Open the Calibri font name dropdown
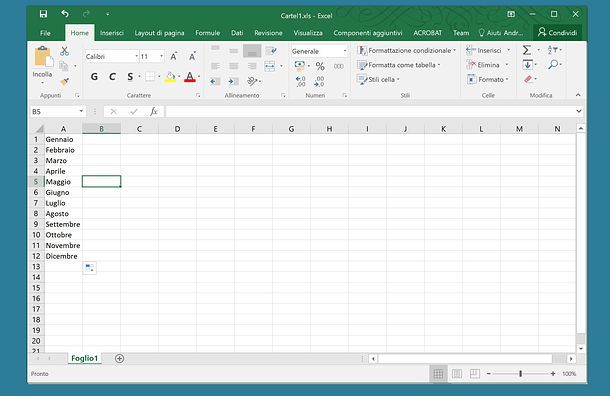 tap(137, 56)
